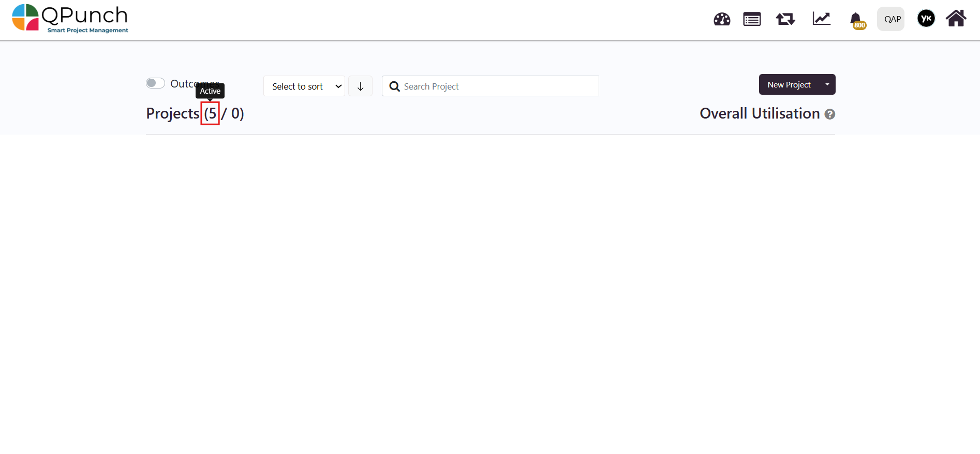Click the Overall Utilisation help icon
The image size is (980, 454).
coord(829,114)
